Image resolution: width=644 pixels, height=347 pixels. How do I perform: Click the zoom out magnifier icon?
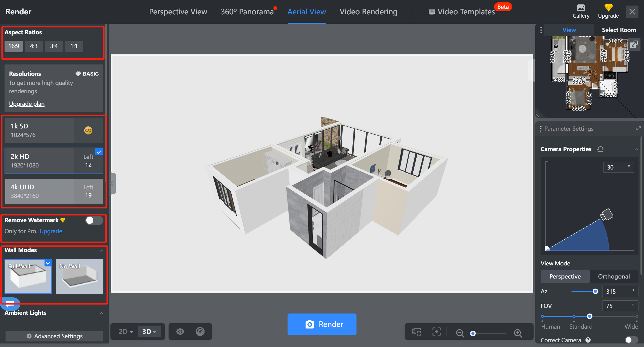(x=460, y=333)
